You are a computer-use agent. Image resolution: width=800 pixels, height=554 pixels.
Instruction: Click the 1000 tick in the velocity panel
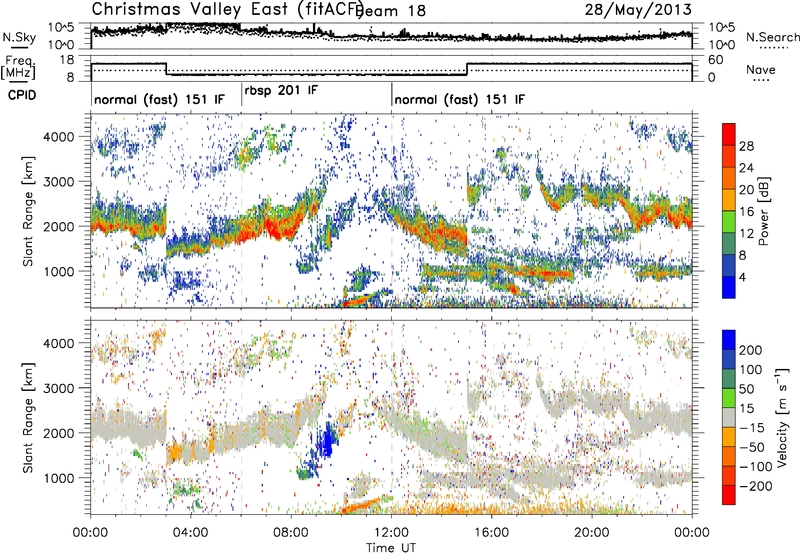pyautogui.click(x=58, y=478)
